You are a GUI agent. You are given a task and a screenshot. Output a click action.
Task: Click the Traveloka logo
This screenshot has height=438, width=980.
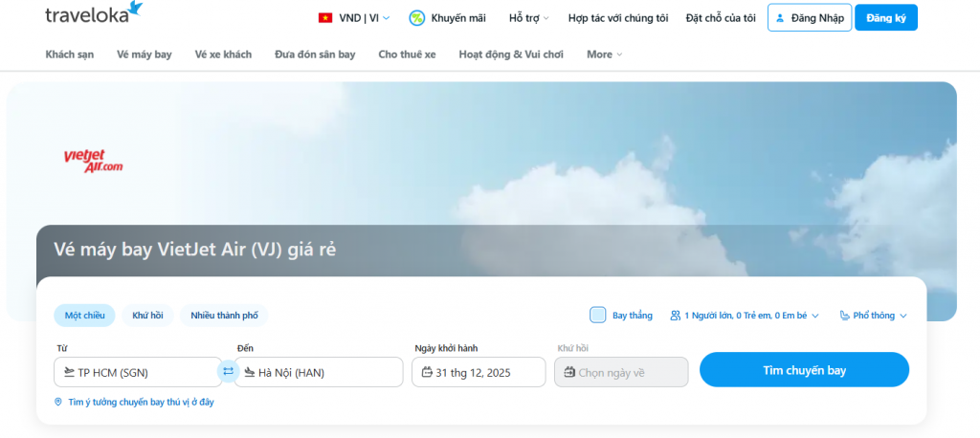94,13
